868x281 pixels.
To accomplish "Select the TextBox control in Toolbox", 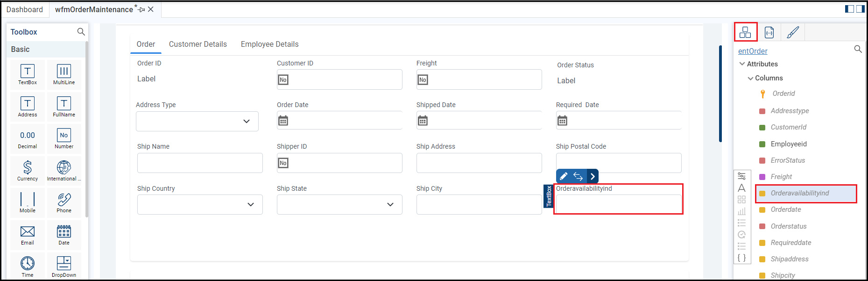I will 28,74.
